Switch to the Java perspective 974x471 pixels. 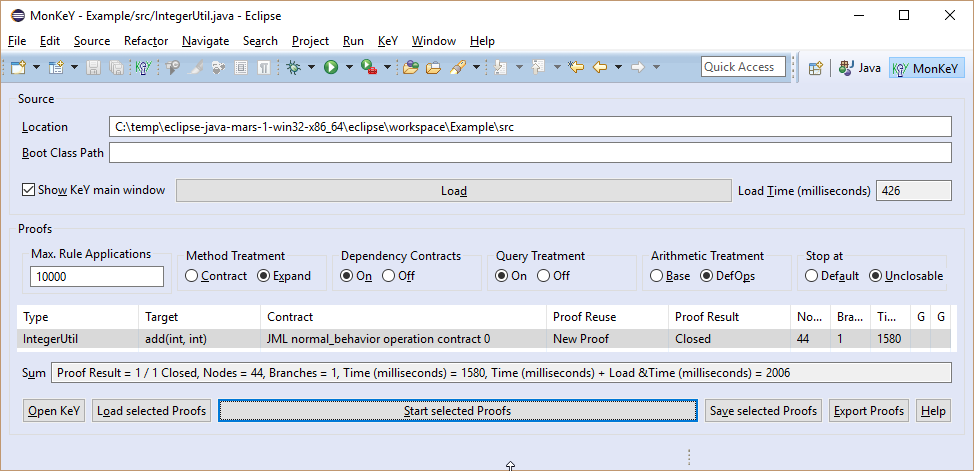point(860,68)
